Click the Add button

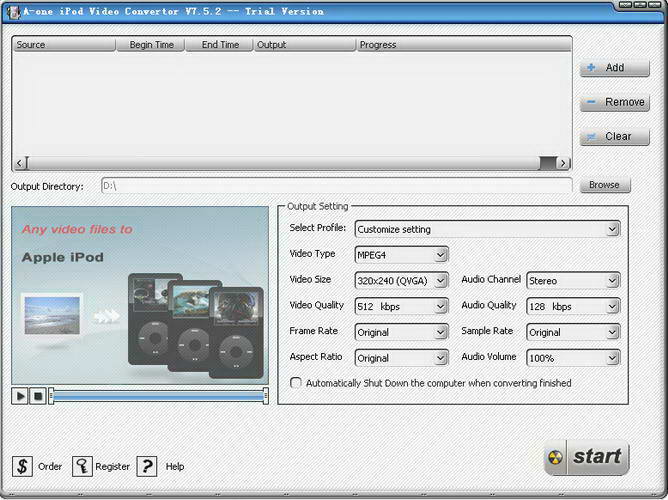click(614, 68)
